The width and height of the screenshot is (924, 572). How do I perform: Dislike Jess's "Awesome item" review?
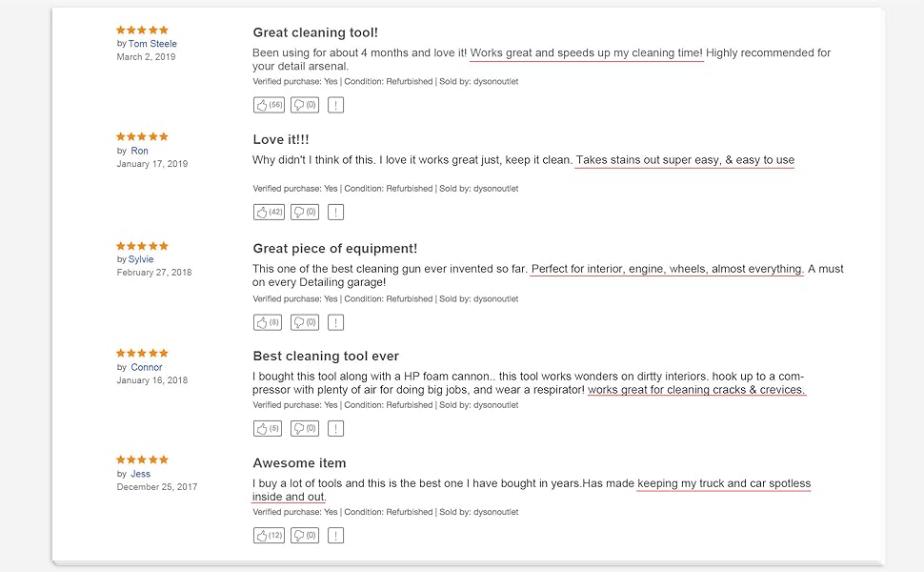(304, 536)
